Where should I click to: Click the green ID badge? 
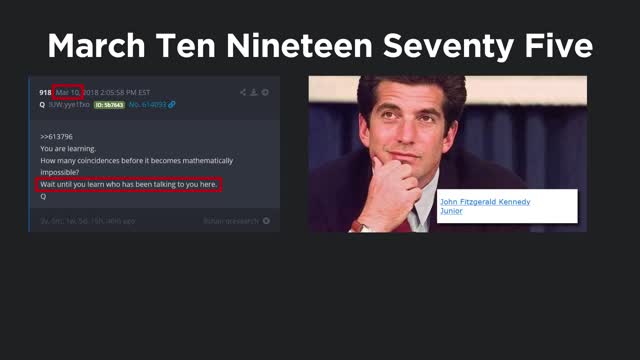click(x=109, y=105)
